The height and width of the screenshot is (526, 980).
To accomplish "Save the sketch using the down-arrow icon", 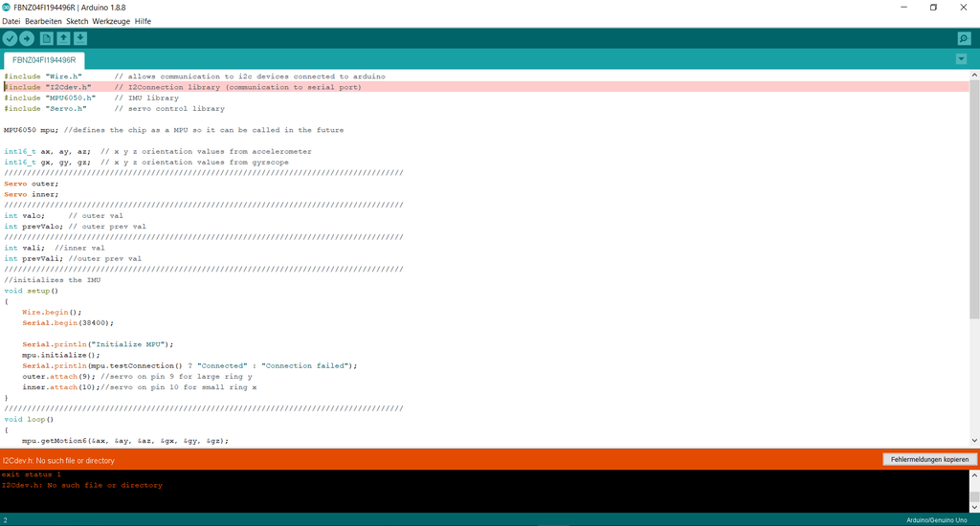I will pyautogui.click(x=80, y=38).
